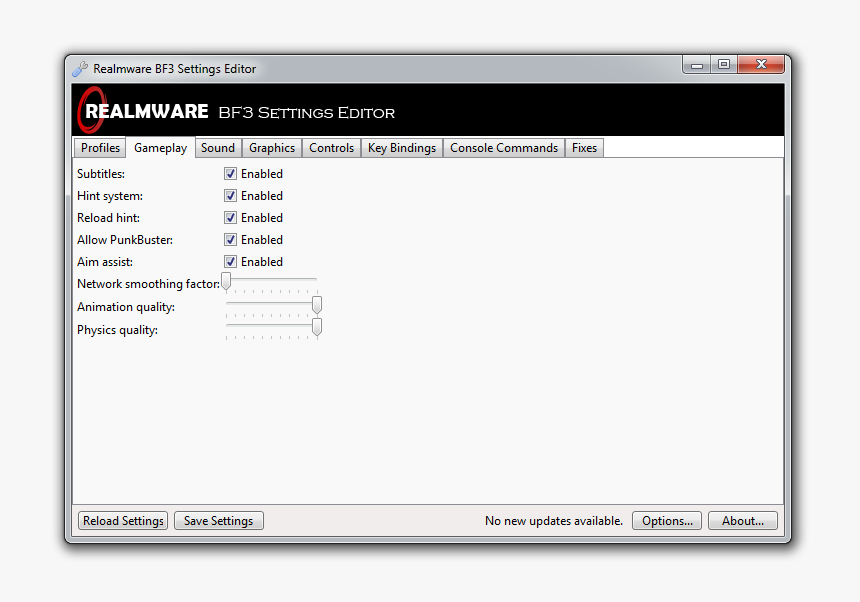860x602 pixels.
Task: Toggle the Hint system setting
Action: pyautogui.click(x=231, y=195)
